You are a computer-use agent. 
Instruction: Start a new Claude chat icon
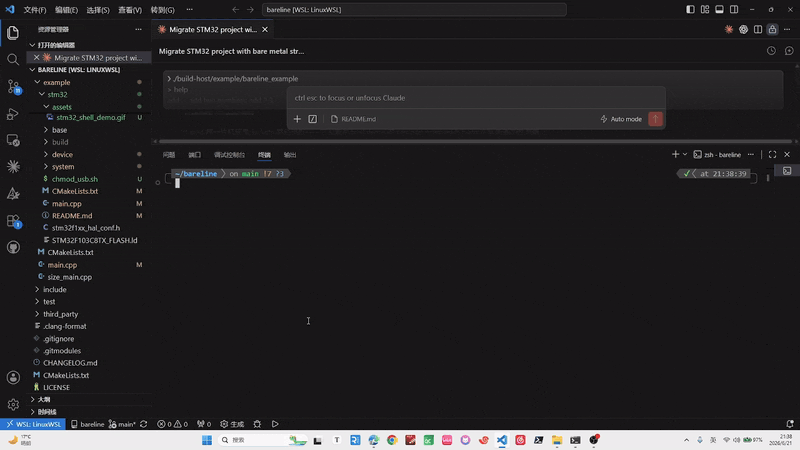(x=789, y=51)
